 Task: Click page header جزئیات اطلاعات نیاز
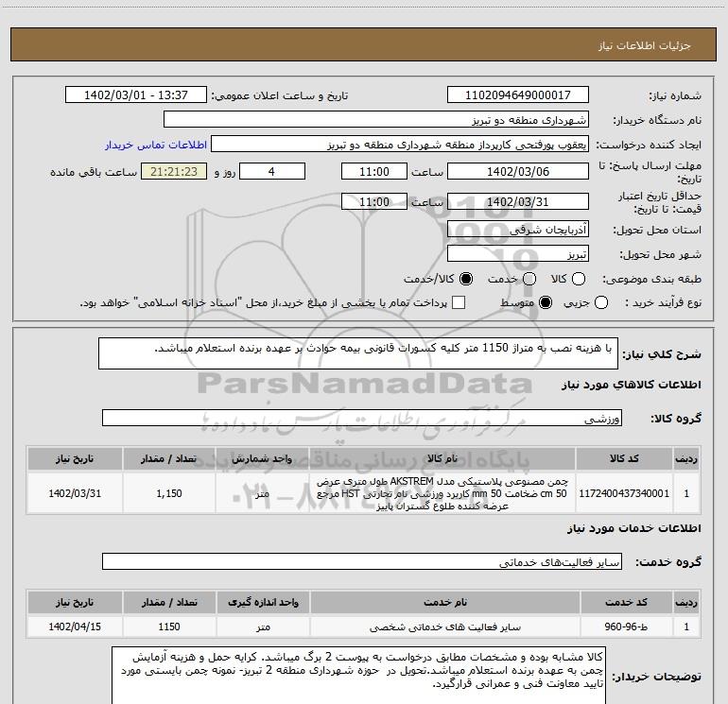click(644, 45)
